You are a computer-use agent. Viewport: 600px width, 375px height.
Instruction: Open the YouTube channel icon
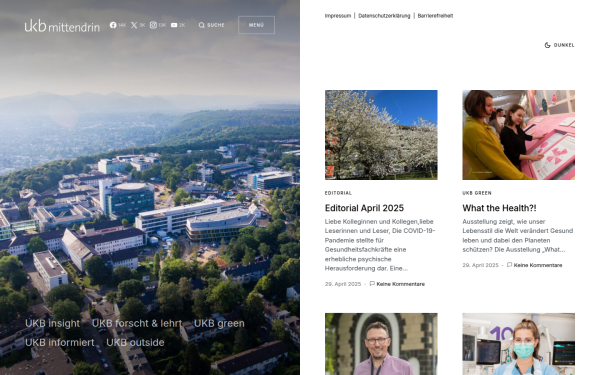[174, 25]
